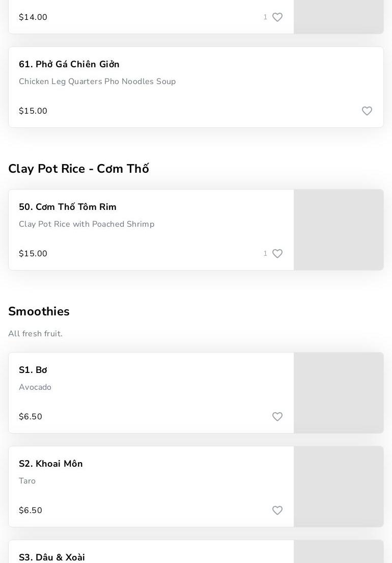
Task: Open the S2. Khoai Môn item
Action: tap(51, 464)
